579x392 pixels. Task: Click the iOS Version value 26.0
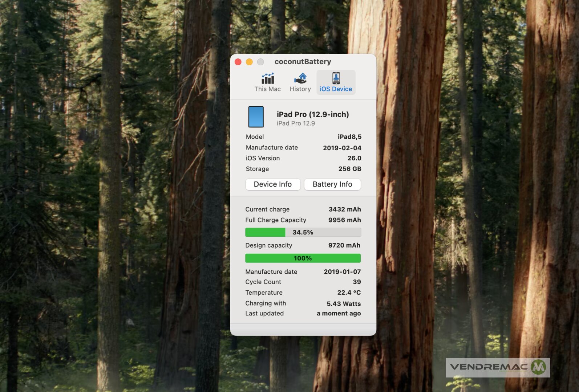(x=354, y=158)
